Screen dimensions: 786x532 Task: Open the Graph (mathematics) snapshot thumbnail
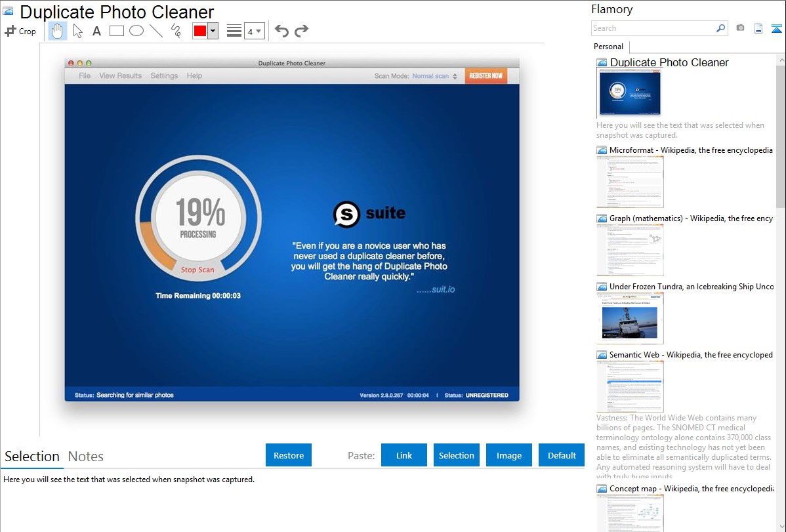pyautogui.click(x=630, y=250)
